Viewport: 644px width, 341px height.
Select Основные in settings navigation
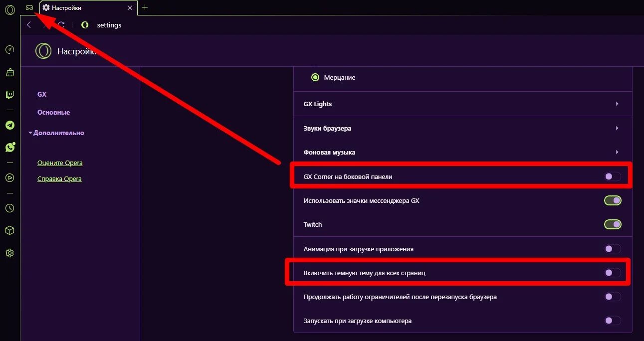coord(54,113)
